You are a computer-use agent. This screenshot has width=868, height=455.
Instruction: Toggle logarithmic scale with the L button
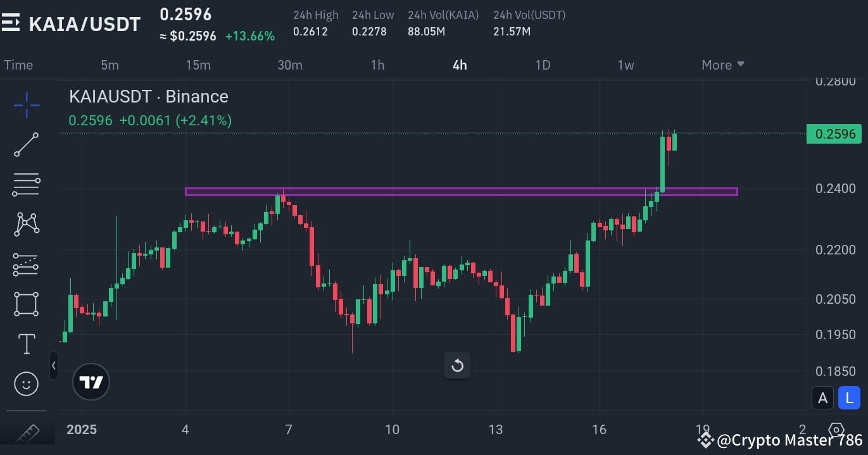point(849,398)
